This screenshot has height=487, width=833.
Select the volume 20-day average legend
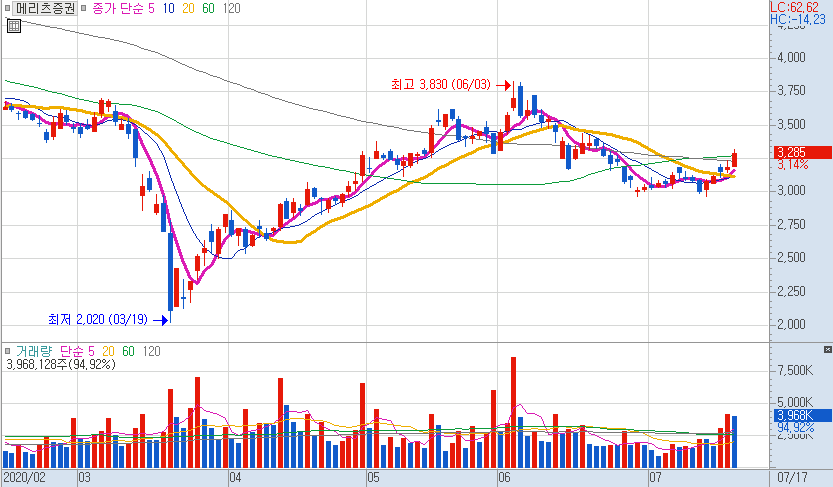[x=108, y=351]
